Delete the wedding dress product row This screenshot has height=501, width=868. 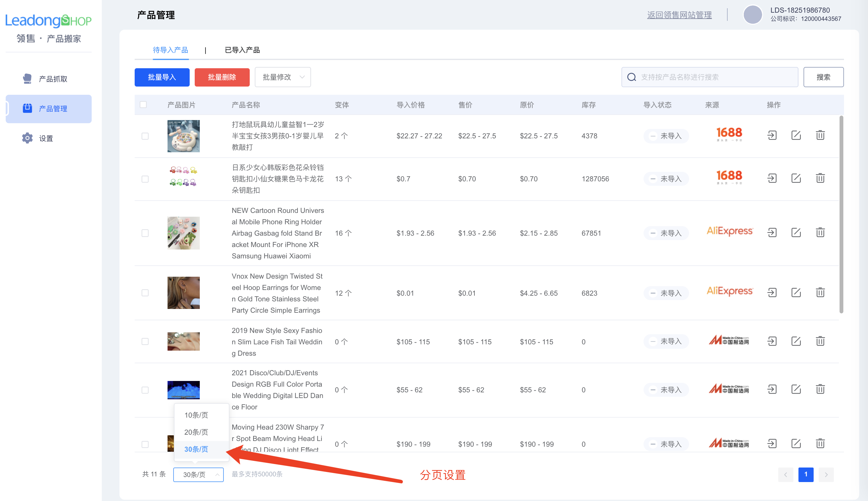pos(820,341)
